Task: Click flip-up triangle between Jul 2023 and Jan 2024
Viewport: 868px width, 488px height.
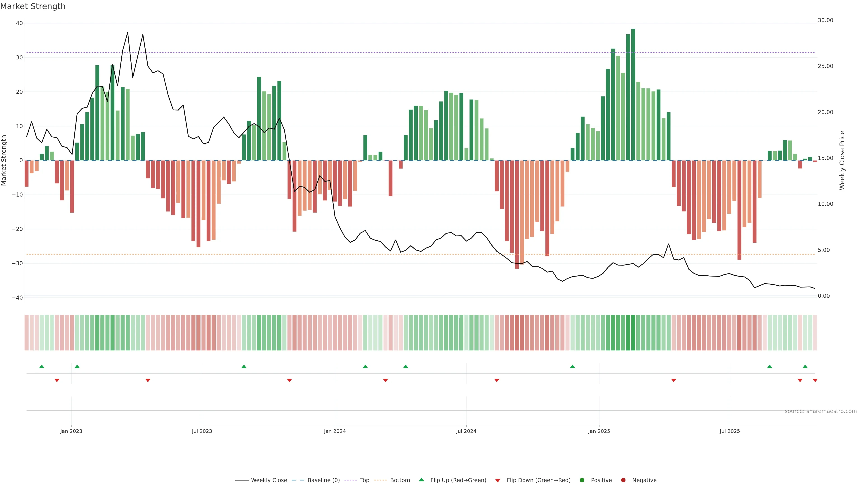Action: click(x=244, y=366)
